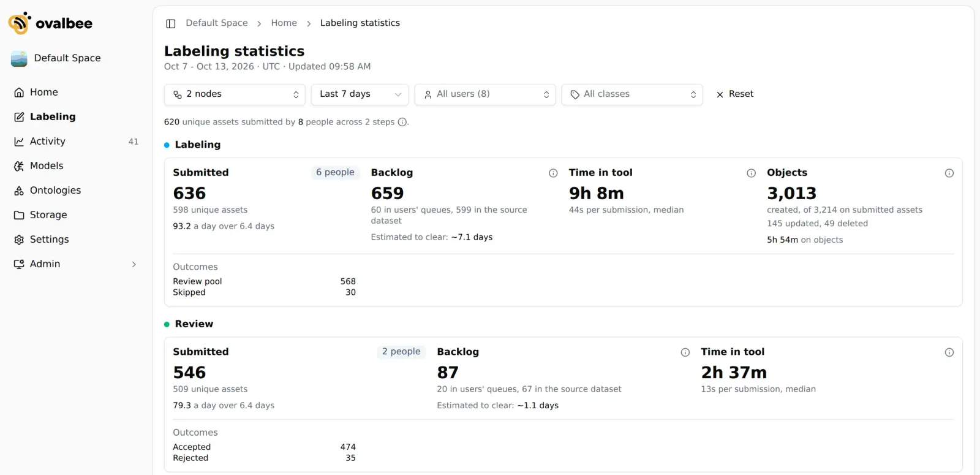Show info for Labeling Backlog card
The height and width of the screenshot is (475, 980).
pos(553,173)
